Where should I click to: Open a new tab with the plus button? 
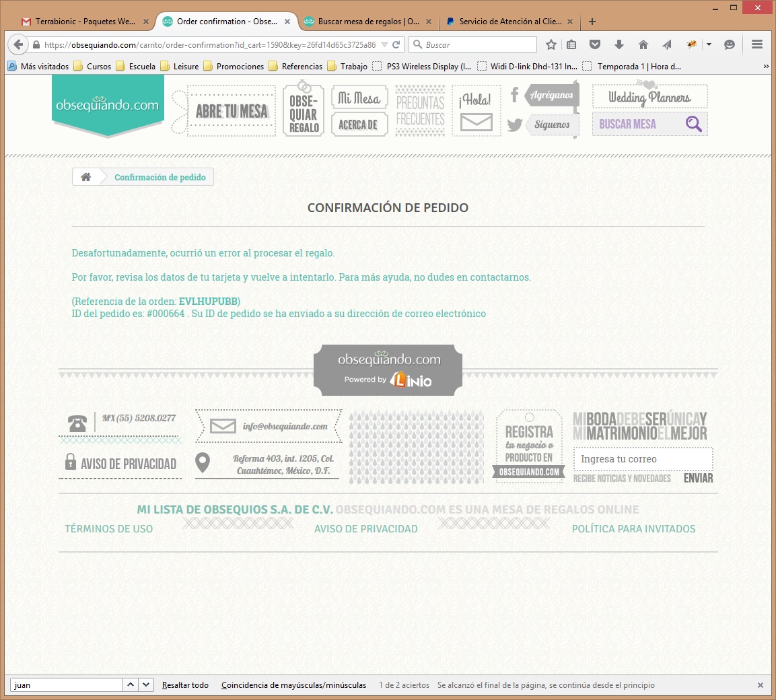click(592, 22)
